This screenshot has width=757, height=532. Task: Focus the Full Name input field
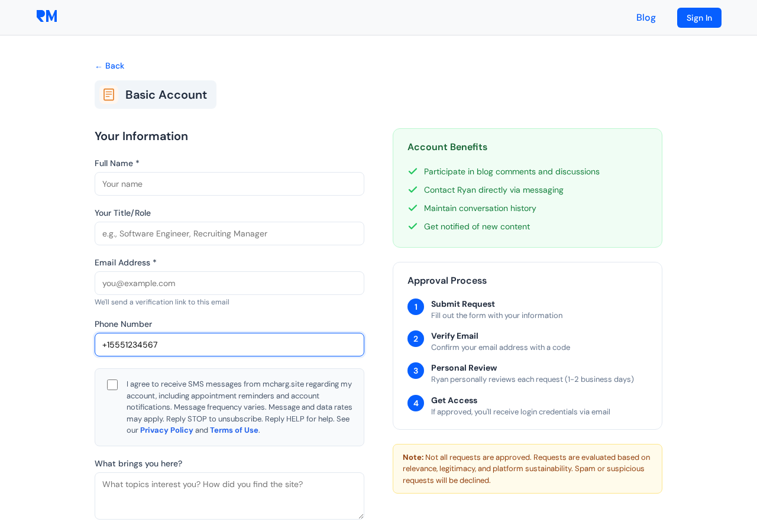(229, 184)
